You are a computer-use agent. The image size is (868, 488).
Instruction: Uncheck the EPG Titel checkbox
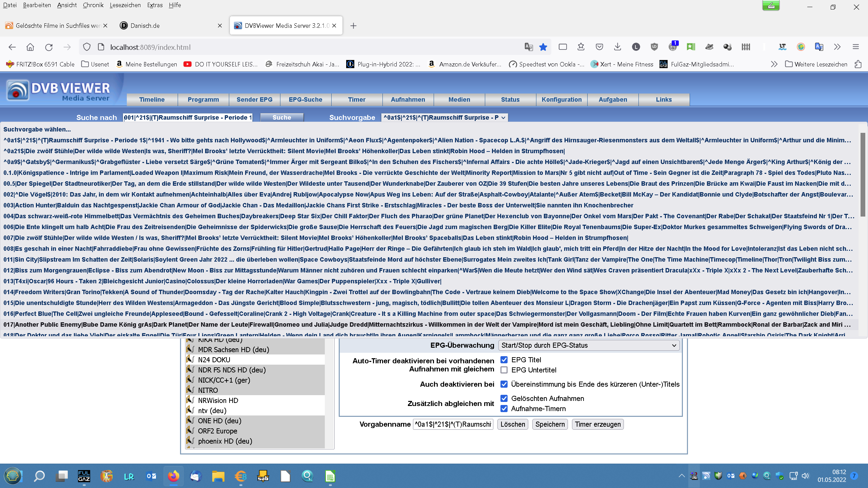point(504,360)
